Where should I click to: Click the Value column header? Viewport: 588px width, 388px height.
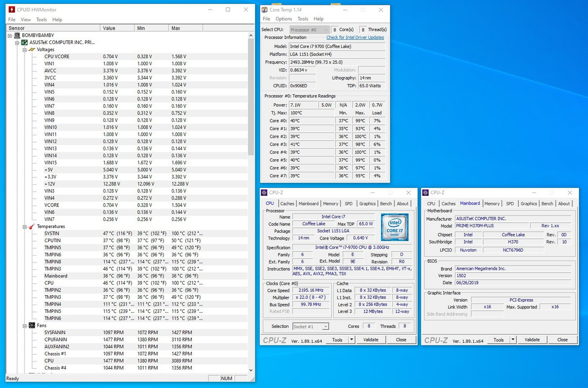point(117,28)
